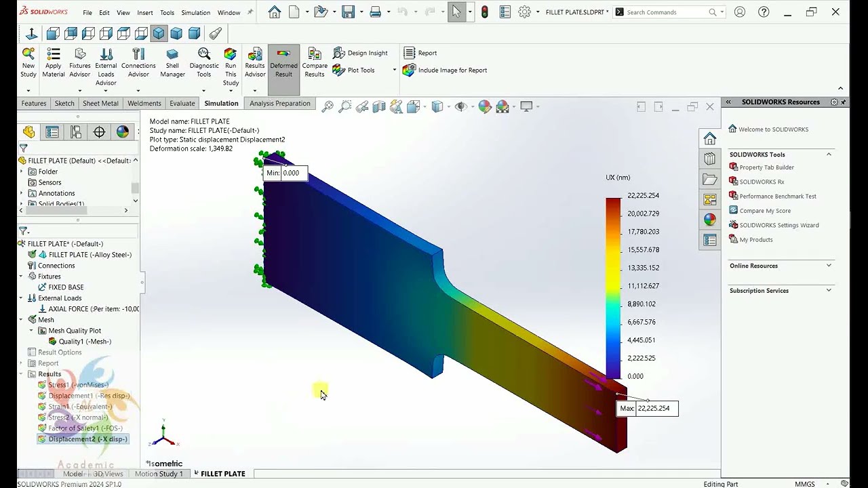The height and width of the screenshot is (488, 868).
Task: Open the Simulation menu
Action: (x=196, y=12)
